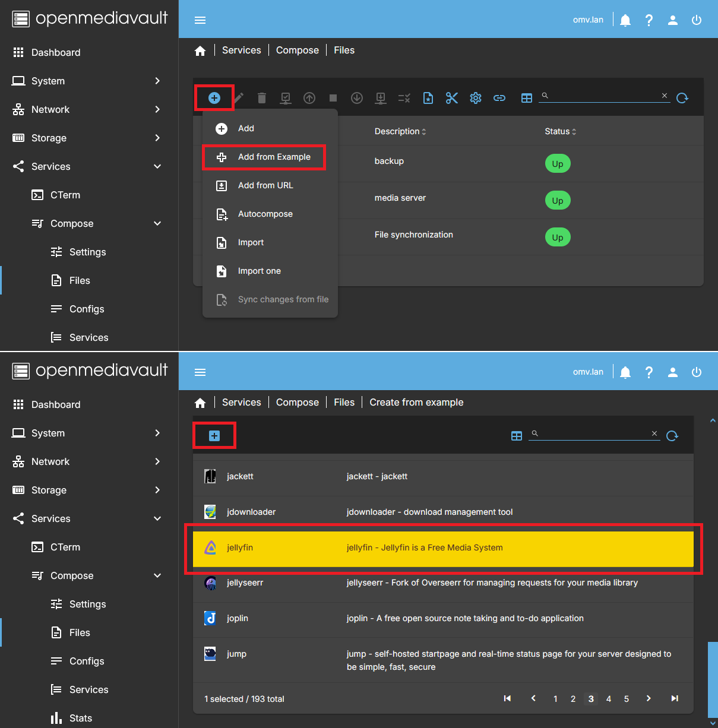Click the stop square icon in the toolbar
Screen dimensions: 718x728
[x=333, y=97]
